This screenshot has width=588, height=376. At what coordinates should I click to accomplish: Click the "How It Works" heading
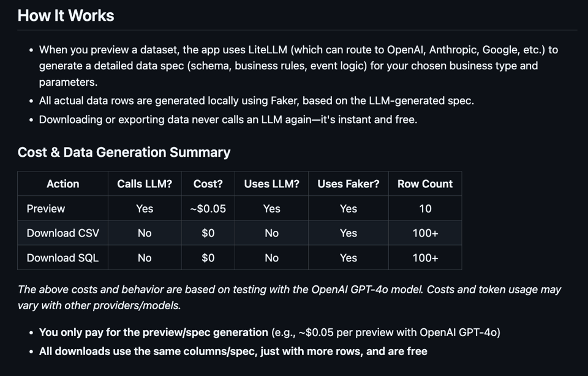click(x=66, y=15)
